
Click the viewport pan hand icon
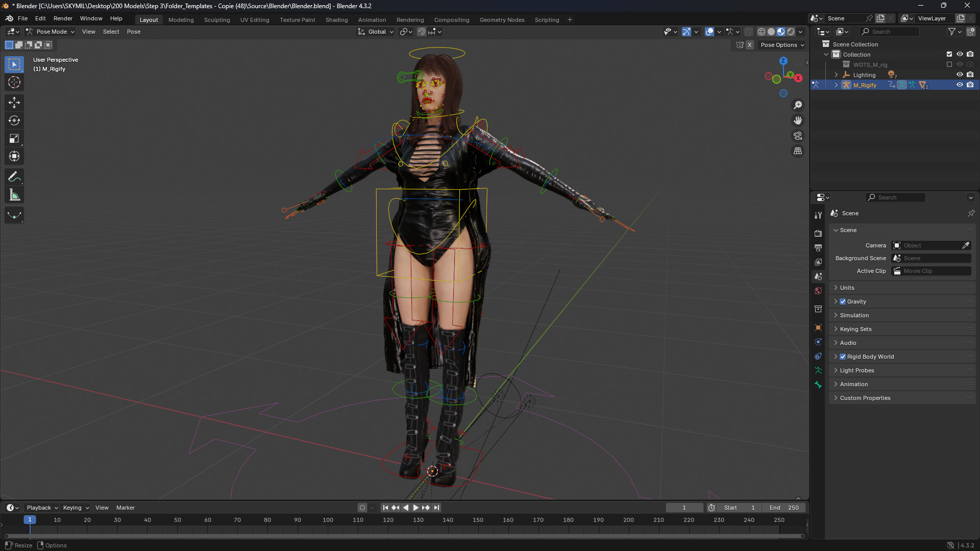click(798, 120)
